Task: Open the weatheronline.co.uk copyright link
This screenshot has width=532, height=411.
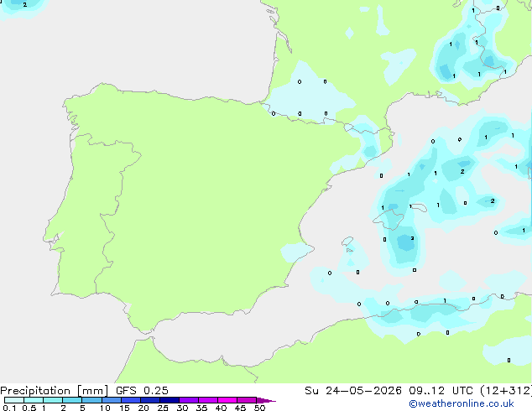Action: (462, 403)
